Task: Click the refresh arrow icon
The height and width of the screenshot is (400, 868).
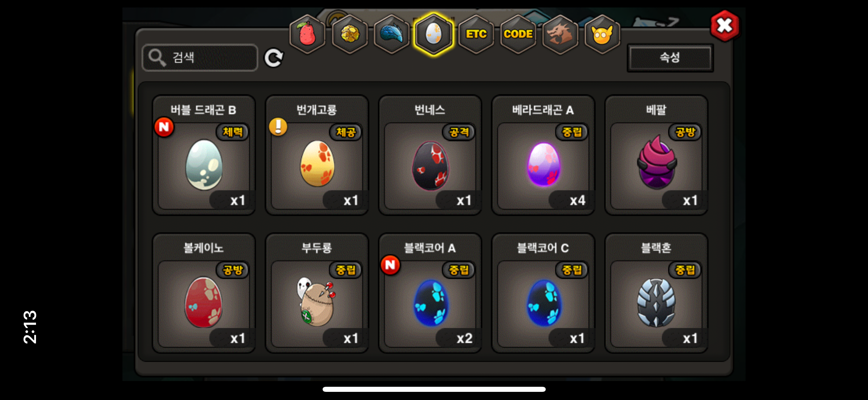Action: tap(274, 58)
